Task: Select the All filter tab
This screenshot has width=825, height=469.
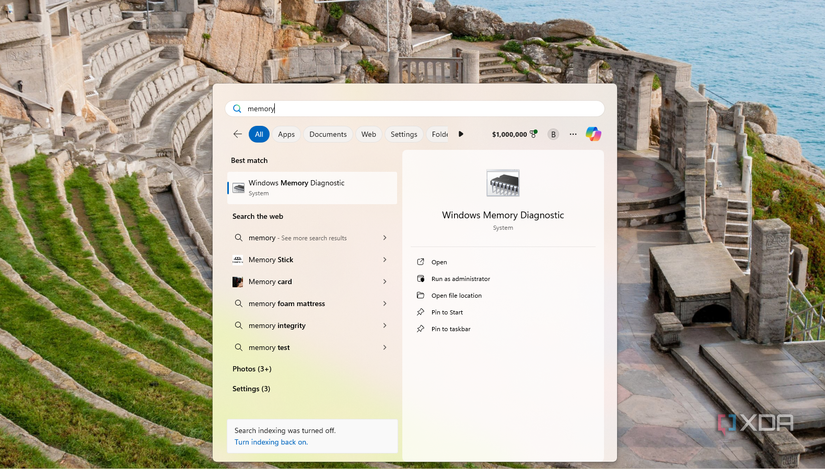Action: tap(259, 134)
